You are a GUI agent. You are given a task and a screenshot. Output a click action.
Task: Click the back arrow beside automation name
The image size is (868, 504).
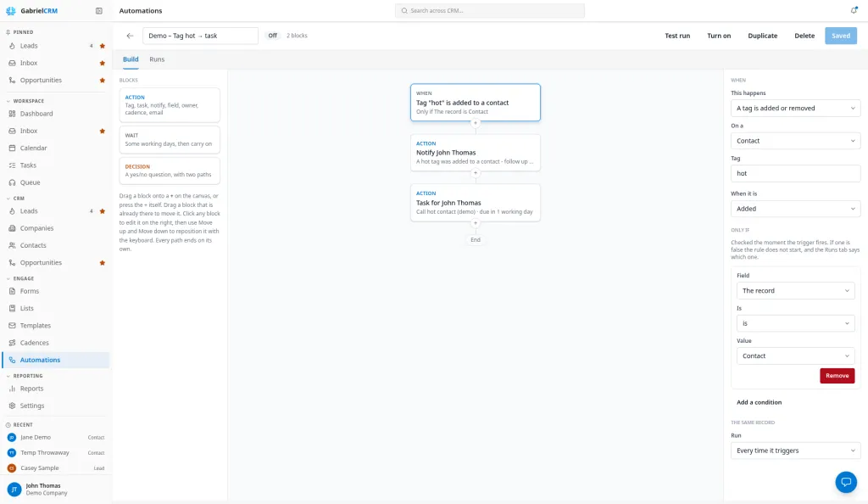tap(130, 36)
